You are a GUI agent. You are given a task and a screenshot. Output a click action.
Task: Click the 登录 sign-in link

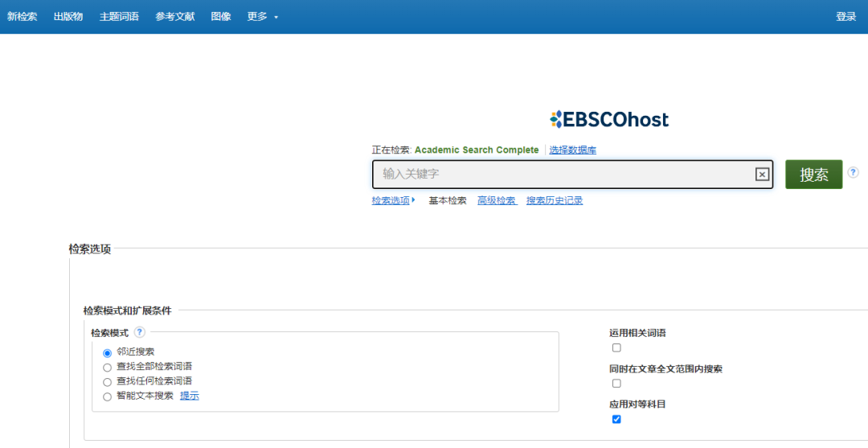(845, 16)
